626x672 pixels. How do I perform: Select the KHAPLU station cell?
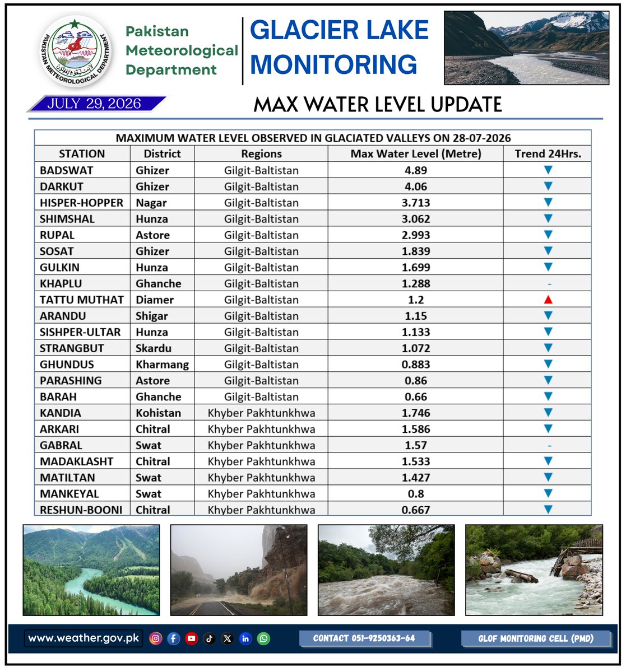[x=82, y=283]
